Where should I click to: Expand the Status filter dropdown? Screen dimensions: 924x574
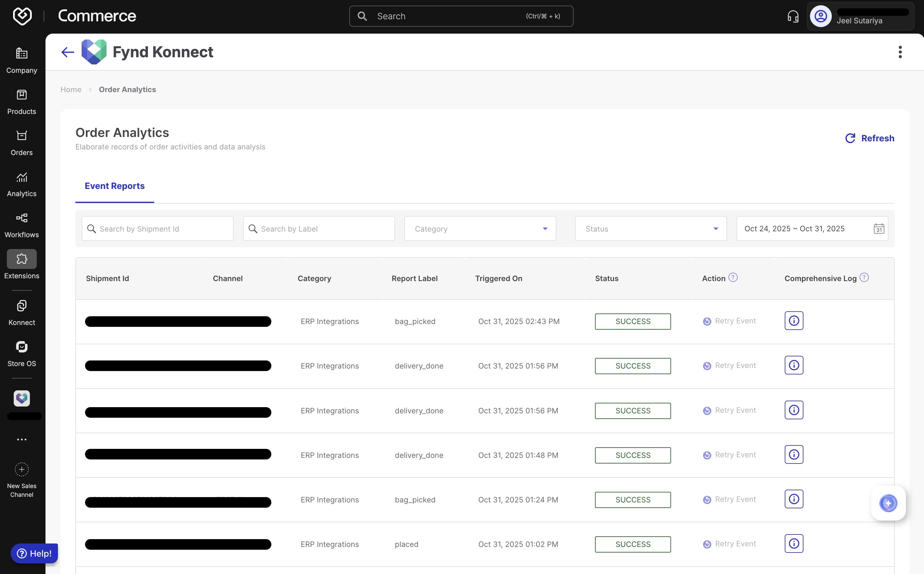pos(650,228)
